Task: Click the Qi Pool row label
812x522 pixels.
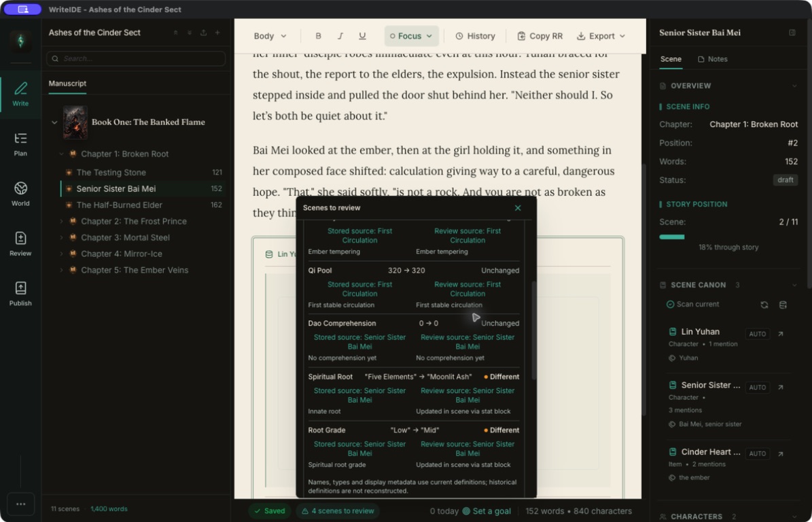Action: (x=320, y=271)
